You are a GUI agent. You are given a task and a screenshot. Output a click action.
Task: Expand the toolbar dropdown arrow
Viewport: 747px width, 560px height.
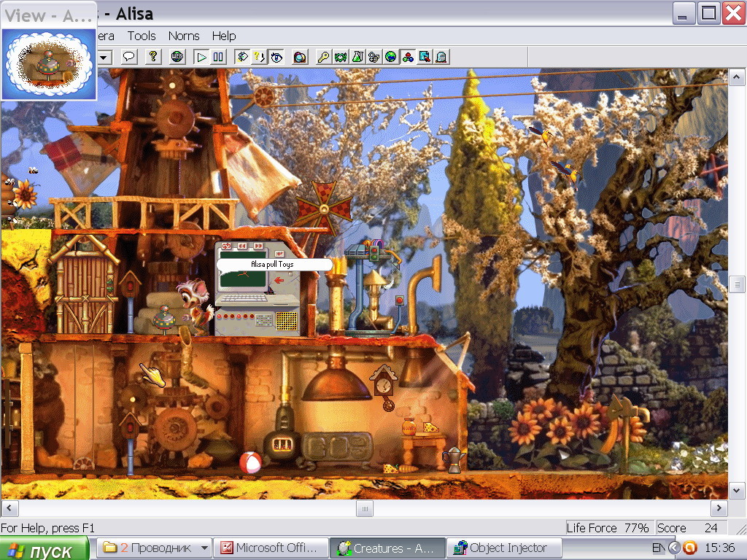[x=104, y=58]
